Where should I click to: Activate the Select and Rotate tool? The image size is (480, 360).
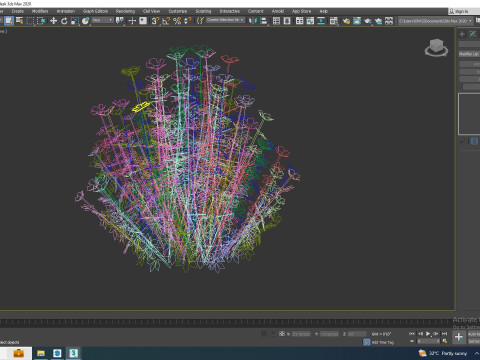(64, 21)
